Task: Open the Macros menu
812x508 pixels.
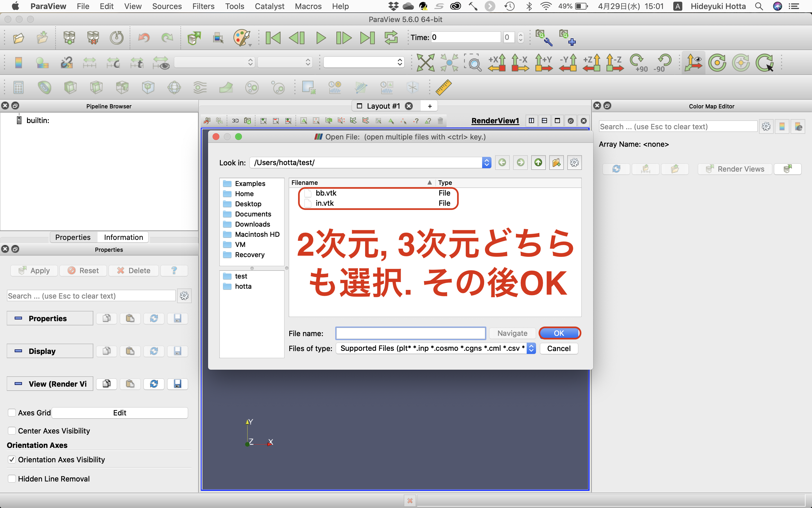Action: pyautogui.click(x=308, y=6)
